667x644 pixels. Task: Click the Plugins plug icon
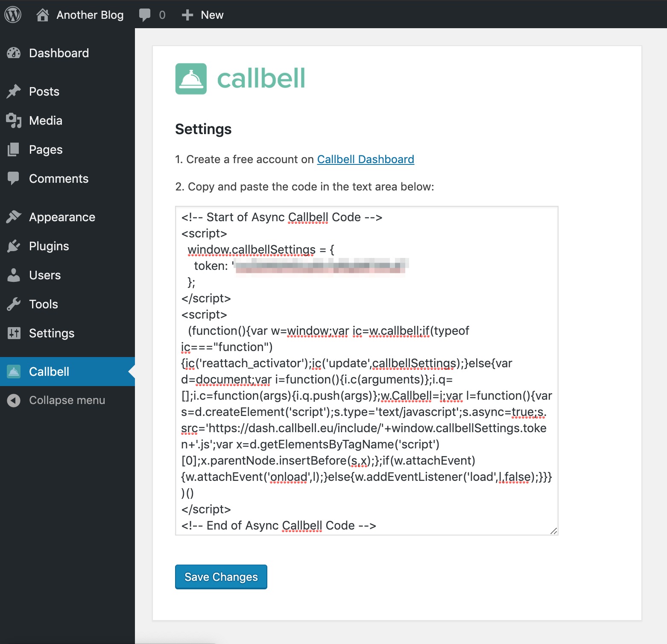coord(14,246)
